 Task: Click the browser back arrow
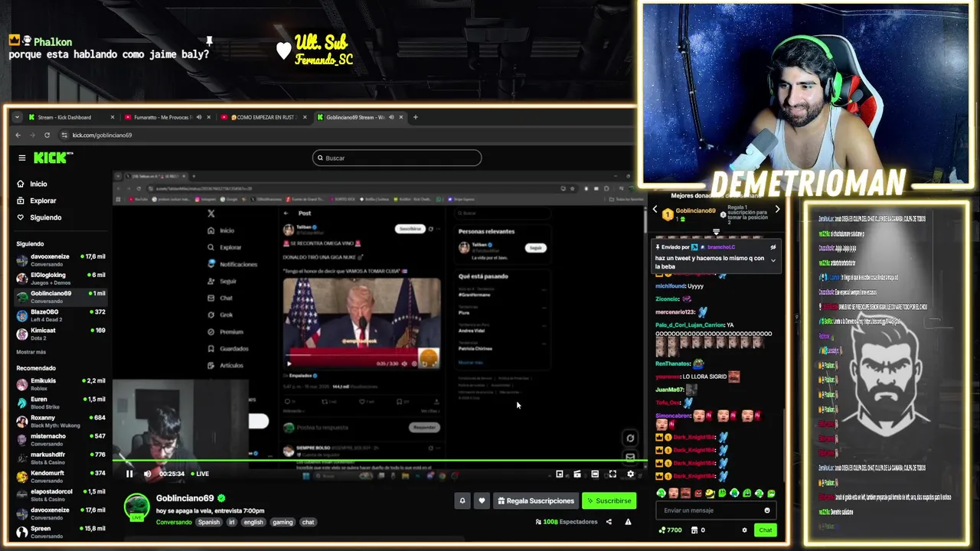pyautogui.click(x=18, y=135)
